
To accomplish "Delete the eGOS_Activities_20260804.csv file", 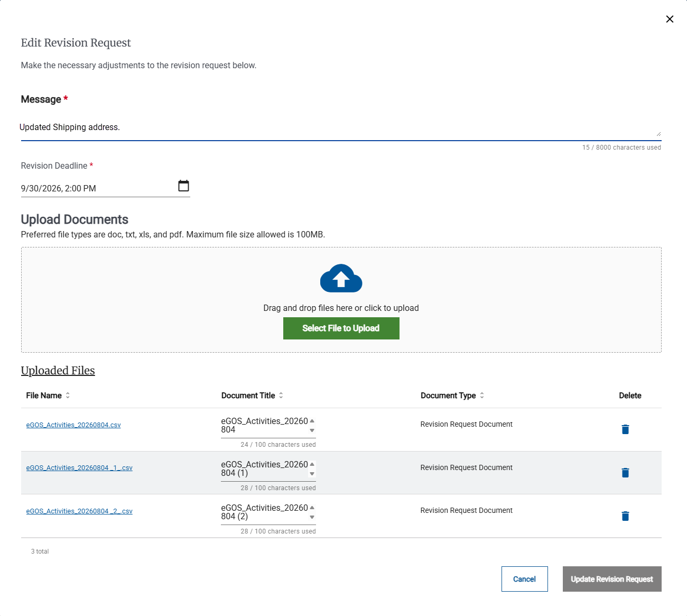I will coord(625,429).
